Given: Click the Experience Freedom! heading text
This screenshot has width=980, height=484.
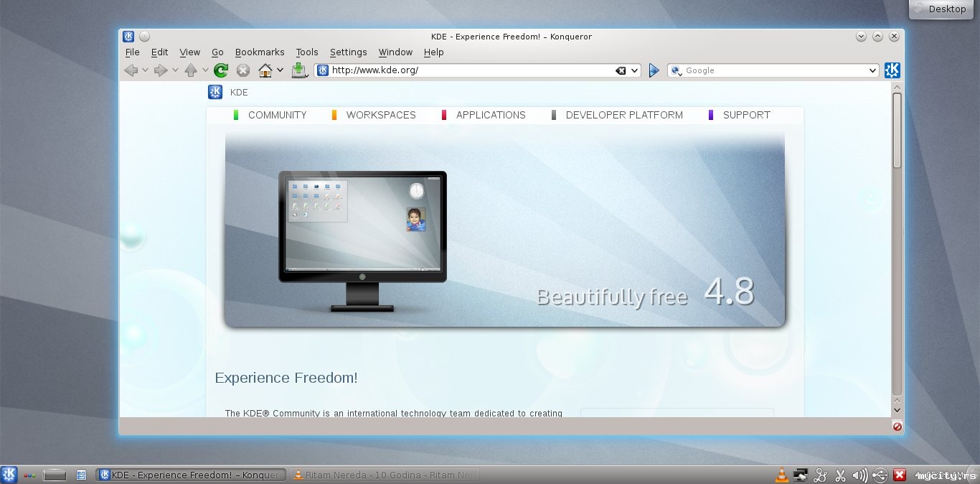Looking at the screenshot, I should [x=286, y=378].
